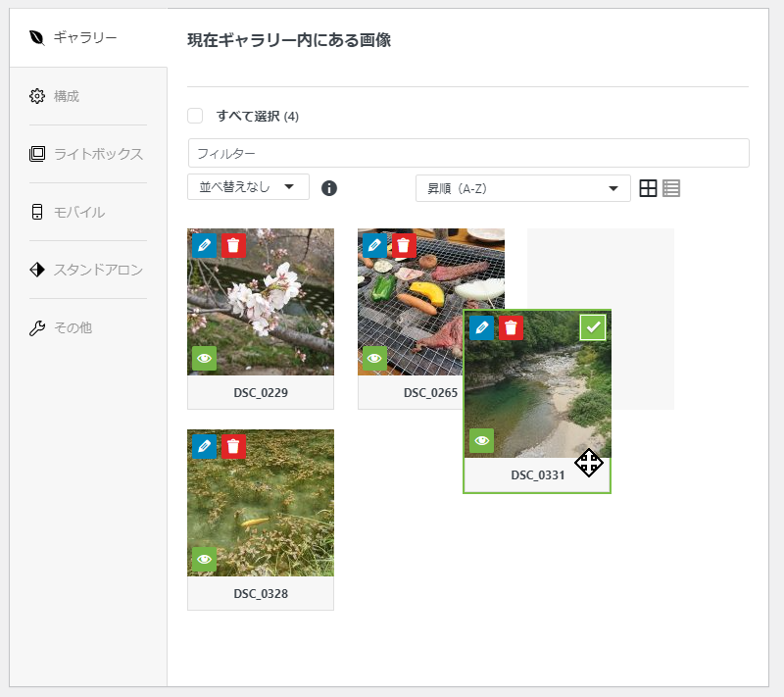The image size is (784, 697).
Task: Edit the DSC_0265 image
Action: [x=375, y=245]
